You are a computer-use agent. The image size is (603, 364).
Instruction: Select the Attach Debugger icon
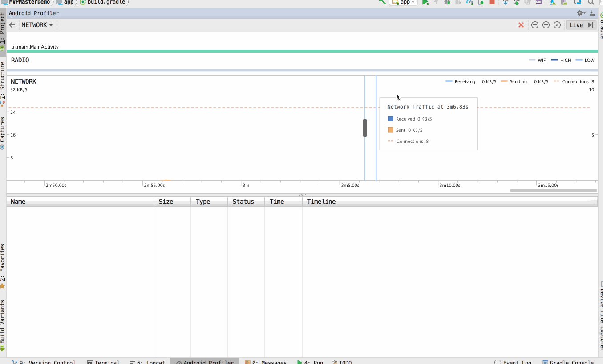point(481,2)
